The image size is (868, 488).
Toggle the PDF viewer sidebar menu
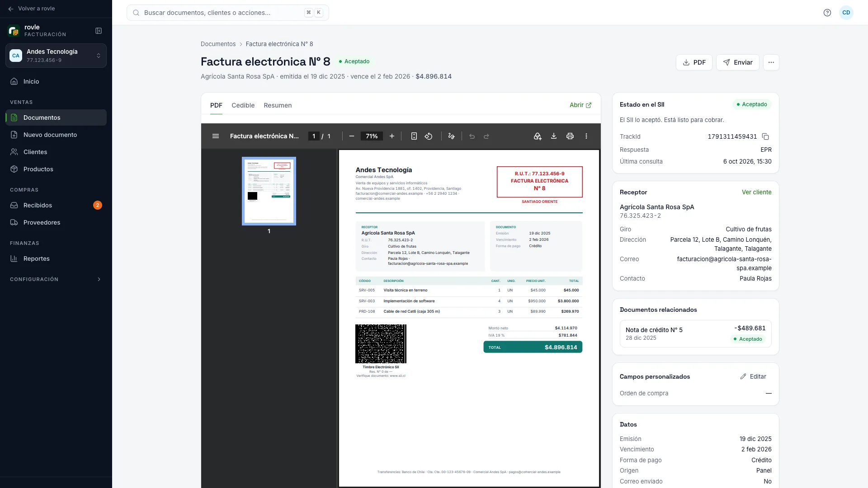click(x=216, y=136)
